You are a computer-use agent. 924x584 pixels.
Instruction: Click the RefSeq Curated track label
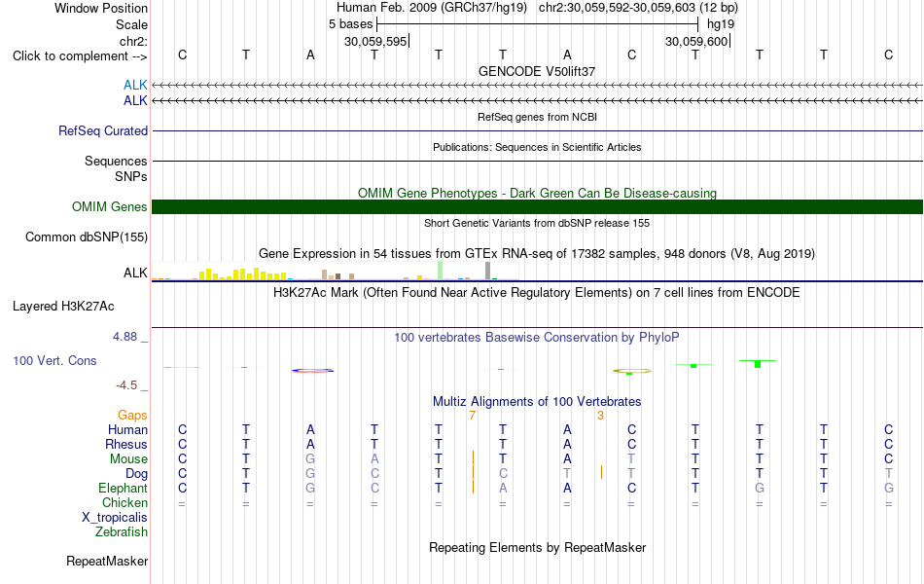click(x=103, y=131)
